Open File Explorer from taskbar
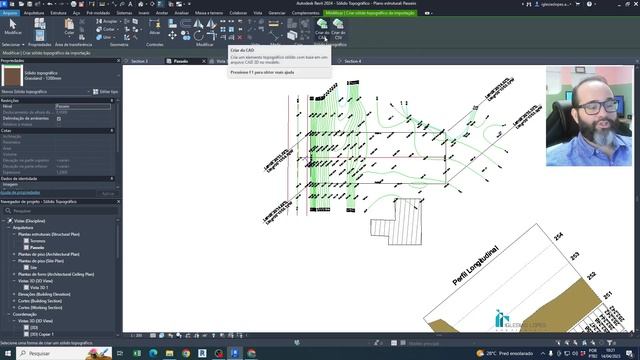The width and height of the screenshot is (640, 360). click(x=169, y=353)
